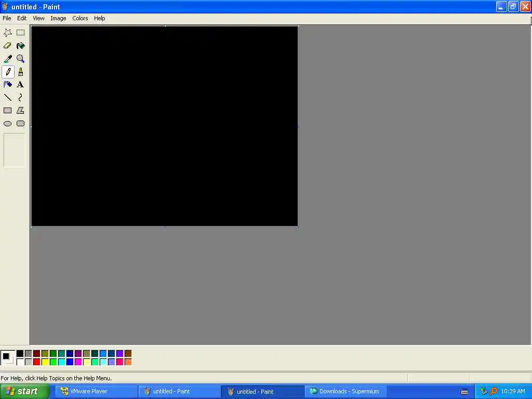This screenshot has width=532, height=399.
Task: Choose the bright yellow color swatch
Action: click(45, 362)
